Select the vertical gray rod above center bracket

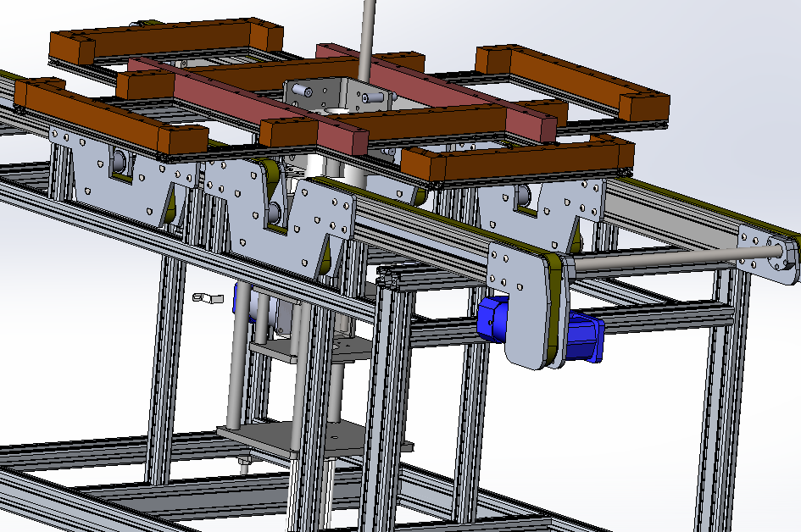369,39
